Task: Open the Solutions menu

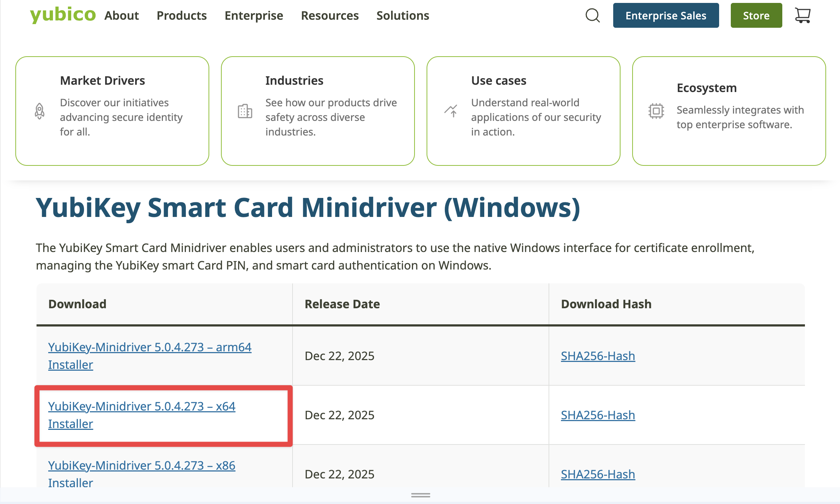Action: [x=403, y=16]
